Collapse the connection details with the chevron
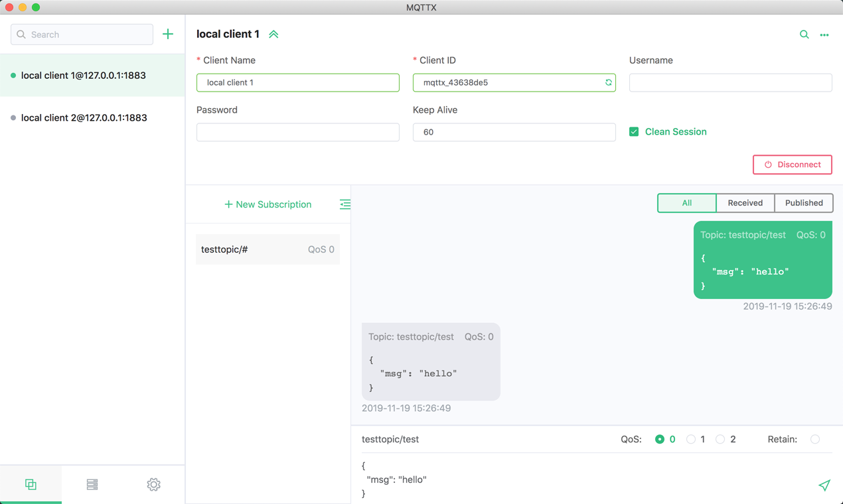843x504 pixels. pos(273,34)
